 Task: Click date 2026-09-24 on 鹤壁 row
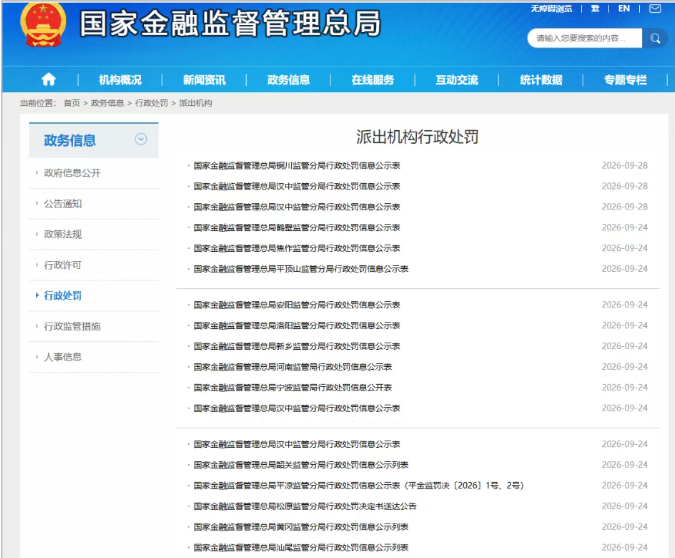[x=625, y=227]
